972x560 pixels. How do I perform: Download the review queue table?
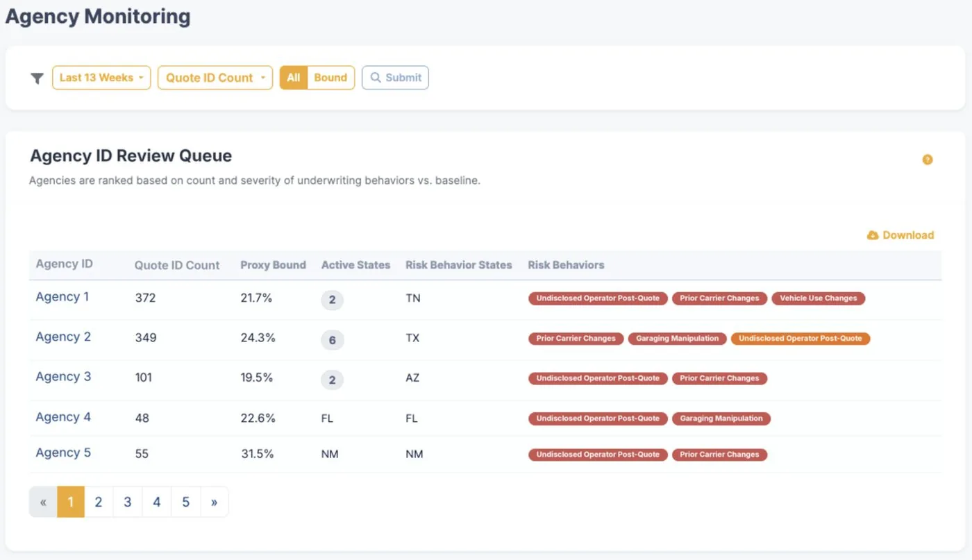(x=900, y=235)
